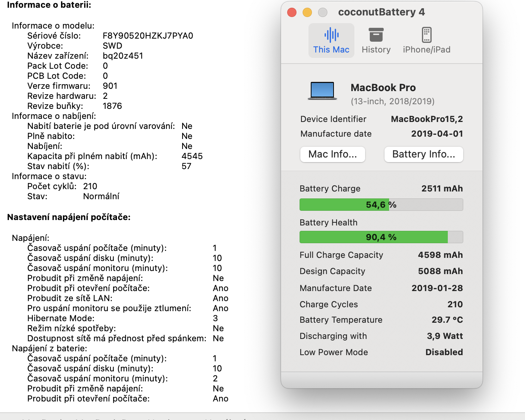
Task: Click the 2019-04-01 manufacture date
Action: (437, 134)
